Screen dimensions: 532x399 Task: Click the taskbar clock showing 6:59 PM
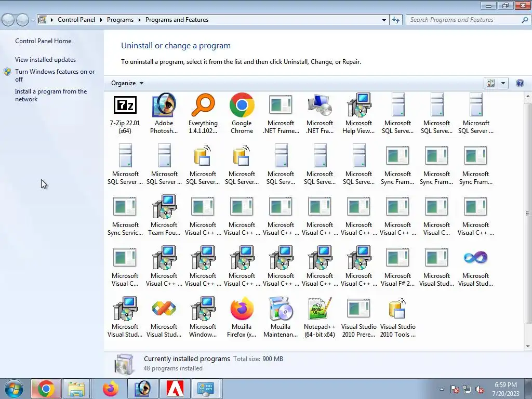click(506, 389)
